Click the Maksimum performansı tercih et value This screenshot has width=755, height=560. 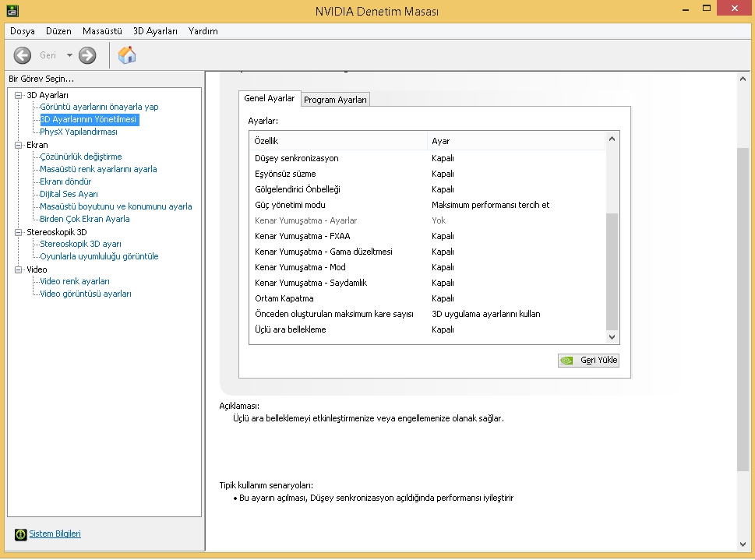click(x=490, y=205)
